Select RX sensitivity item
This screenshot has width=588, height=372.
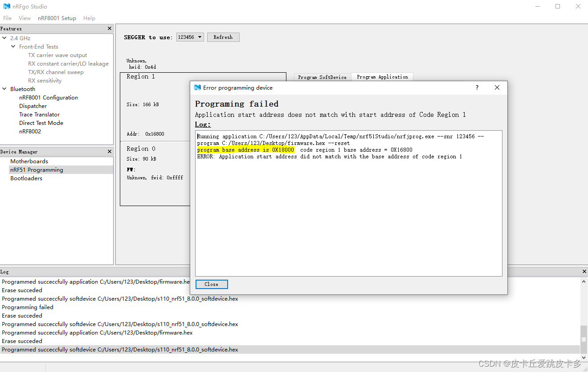[x=45, y=81]
